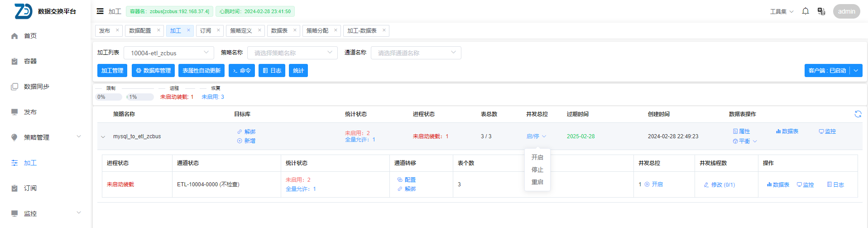Open the 首页 home page in sidebar
The height and width of the screenshot is (228, 868).
(30, 36)
